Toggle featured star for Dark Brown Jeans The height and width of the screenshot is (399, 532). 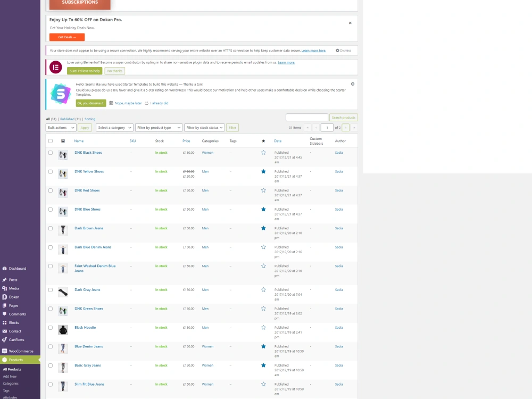[263, 228]
